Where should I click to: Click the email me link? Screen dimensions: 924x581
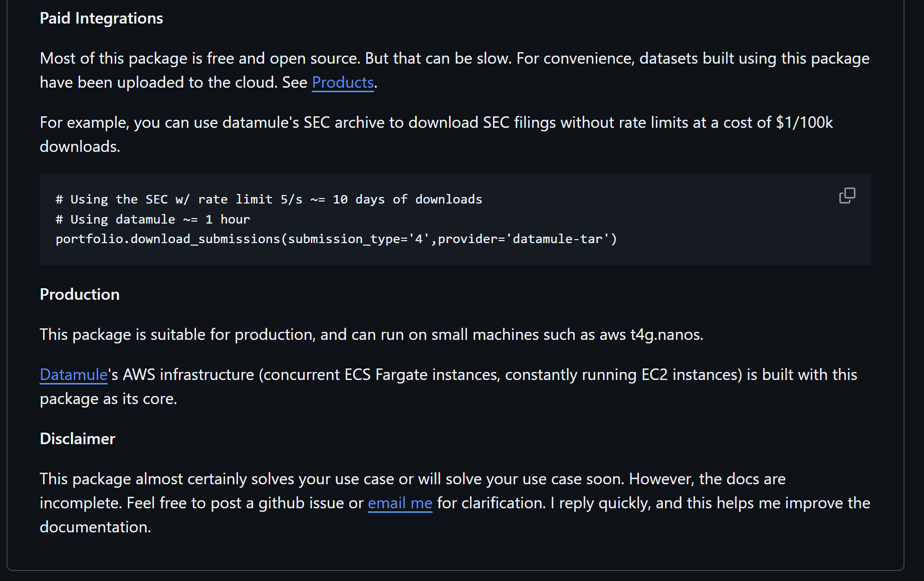coord(399,503)
